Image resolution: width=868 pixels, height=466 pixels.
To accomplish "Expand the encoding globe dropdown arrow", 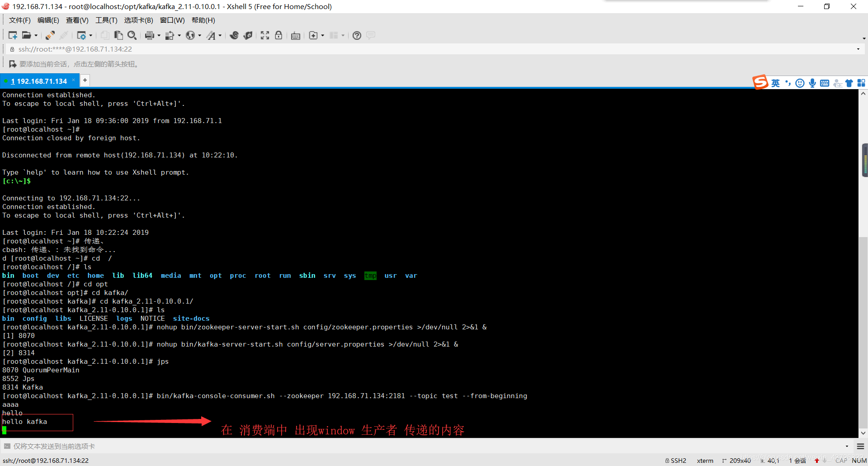I will click(199, 35).
